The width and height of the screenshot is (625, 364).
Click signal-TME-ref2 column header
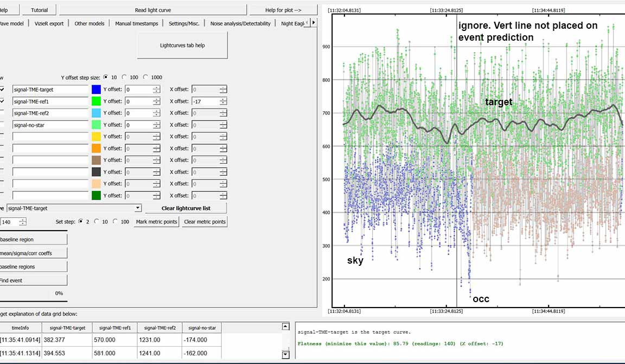pos(160,328)
